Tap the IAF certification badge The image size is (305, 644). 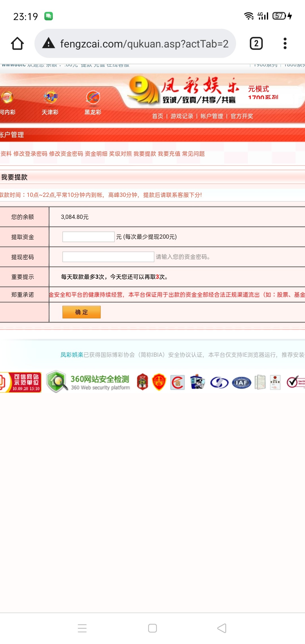(x=241, y=382)
